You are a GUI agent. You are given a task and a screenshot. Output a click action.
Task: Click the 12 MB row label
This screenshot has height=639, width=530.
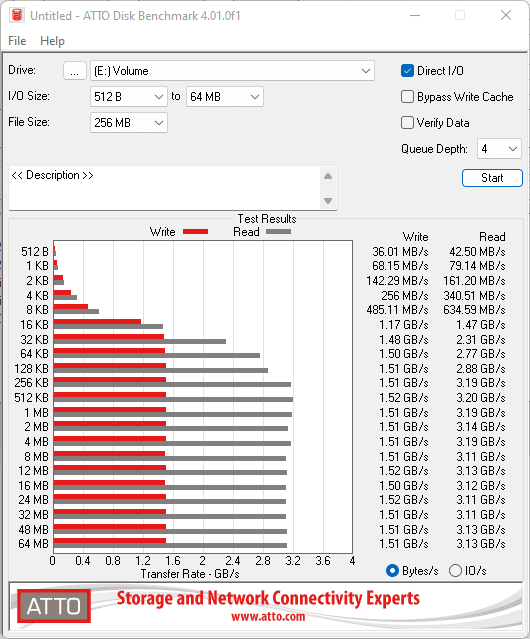click(x=33, y=471)
